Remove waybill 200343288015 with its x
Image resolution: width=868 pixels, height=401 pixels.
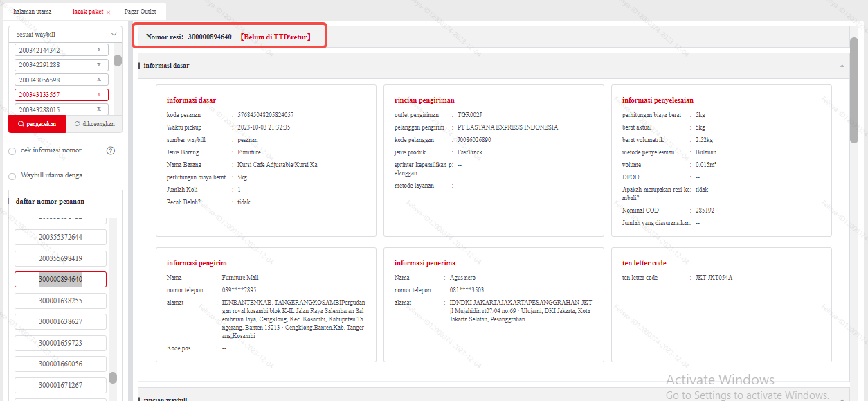[x=98, y=109]
